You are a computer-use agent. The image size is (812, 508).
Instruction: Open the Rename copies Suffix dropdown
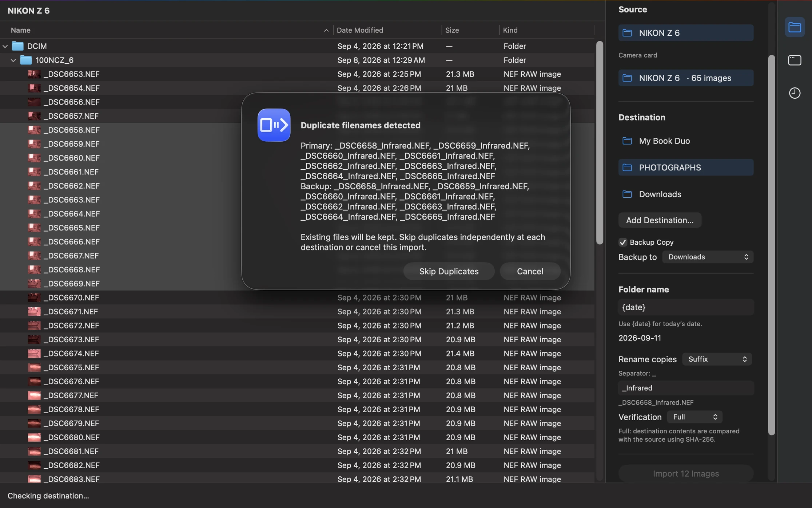717,359
